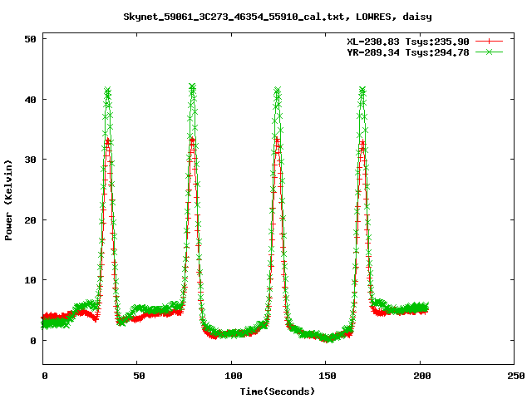Click the y-axis tick label 40
The height and width of the screenshot is (399, 532).
[x=30, y=100]
